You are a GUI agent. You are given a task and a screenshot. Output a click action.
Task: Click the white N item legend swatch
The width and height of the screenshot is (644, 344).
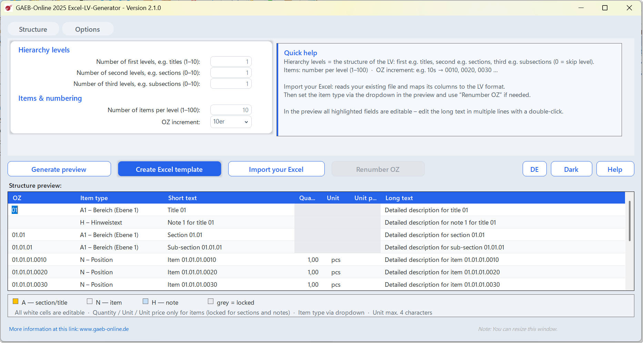pyautogui.click(x=90, y=301)
